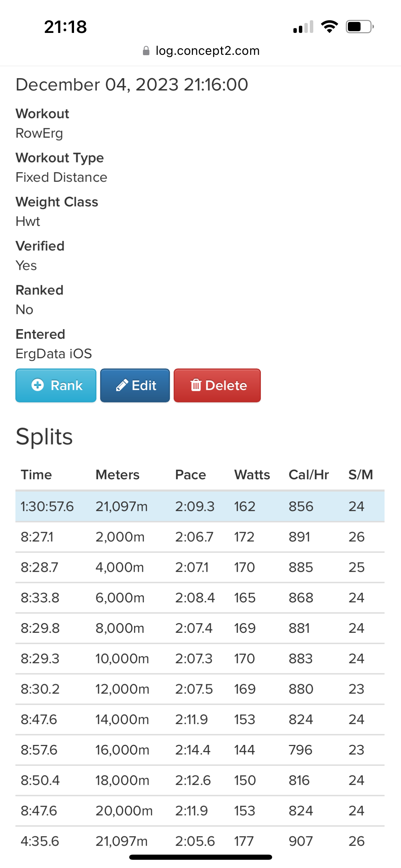The width and height of the screenshot is (401, 868).
Task: Click the Delete button label
Action: pos(226,385)
